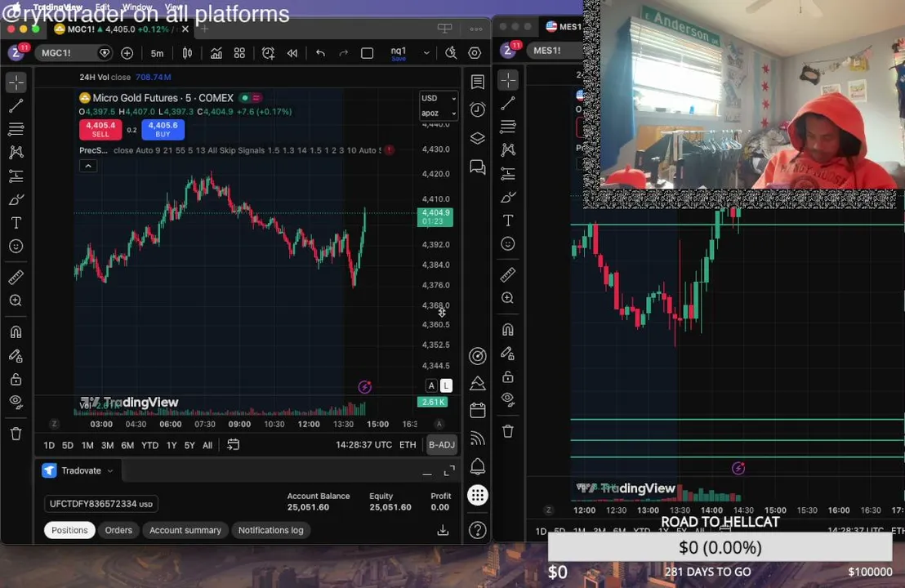The width and height of the screenshot is (905, 588).
Task: Select the trend line tool in MGC1! window
Action: point(16,105)
